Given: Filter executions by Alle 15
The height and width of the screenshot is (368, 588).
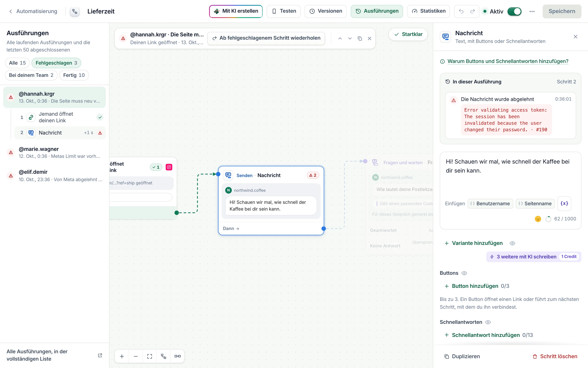Looking at the screenshot, I should 17,63.
